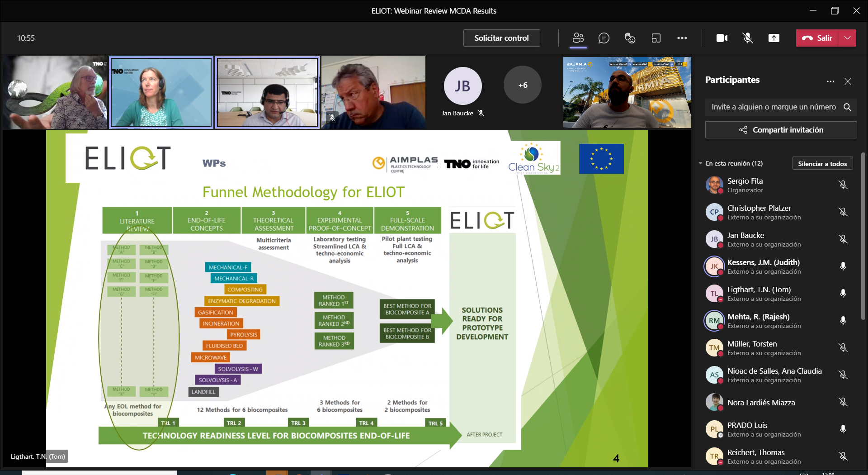Collapse the 'En esta reunión (12)' list
The height and width of the screenshot is (475, 868).
pyautogui.click(x=701, y=163)
